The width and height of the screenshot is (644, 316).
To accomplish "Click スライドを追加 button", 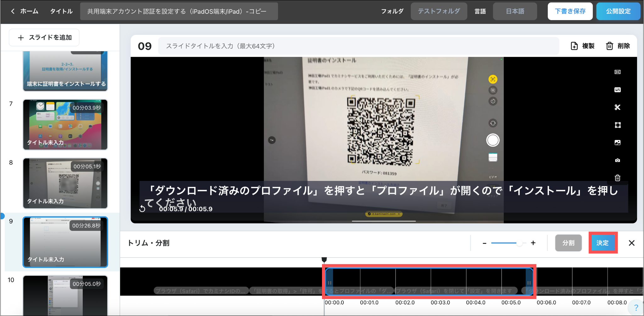I will click(44, 38).
